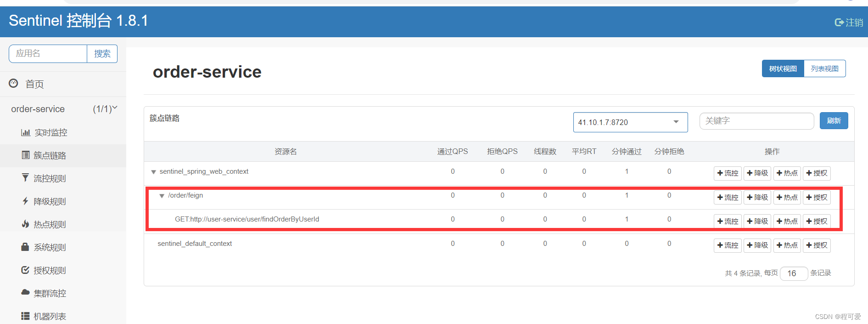This screenshot has width=868, height=324.
Task: Open 簇点链路 menu item
Action: pos(63,155)
